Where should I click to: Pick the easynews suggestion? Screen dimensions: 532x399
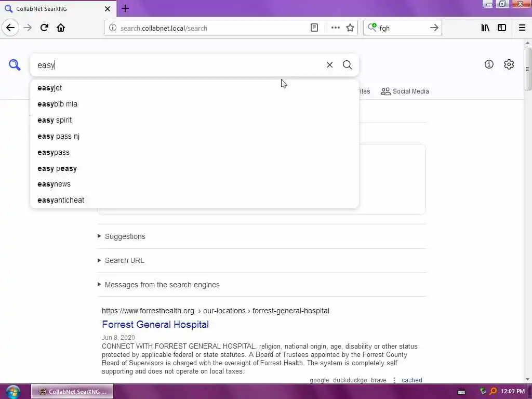(x=194, y=184)
